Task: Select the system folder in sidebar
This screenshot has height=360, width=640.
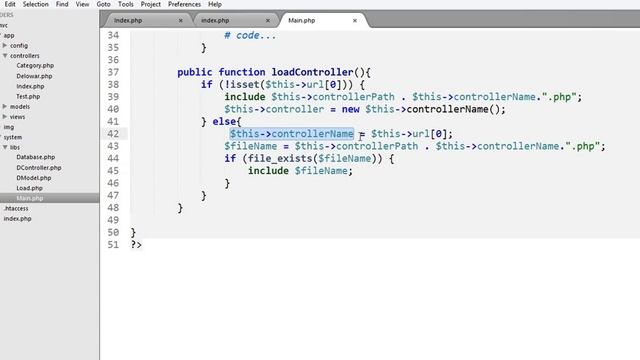Action: tap(13, 137)
